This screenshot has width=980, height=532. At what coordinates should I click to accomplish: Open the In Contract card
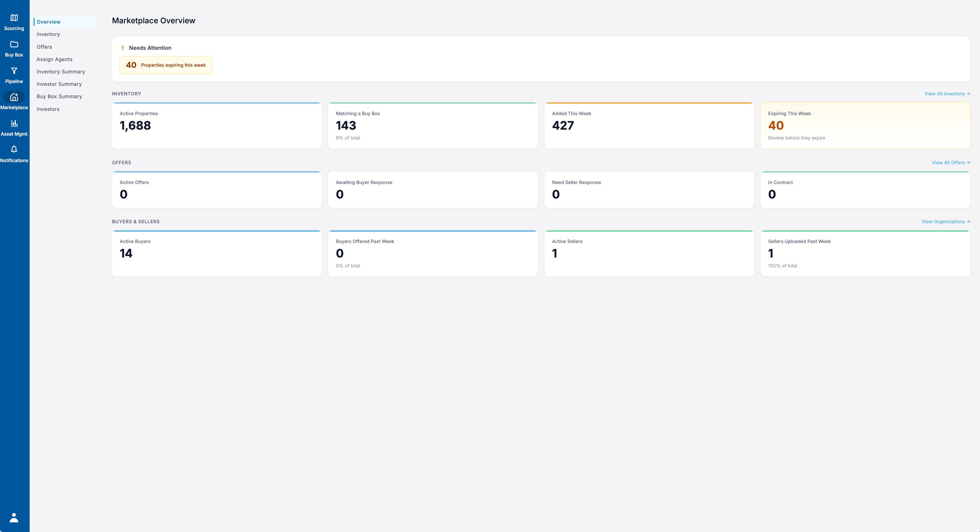click(865, 190)
